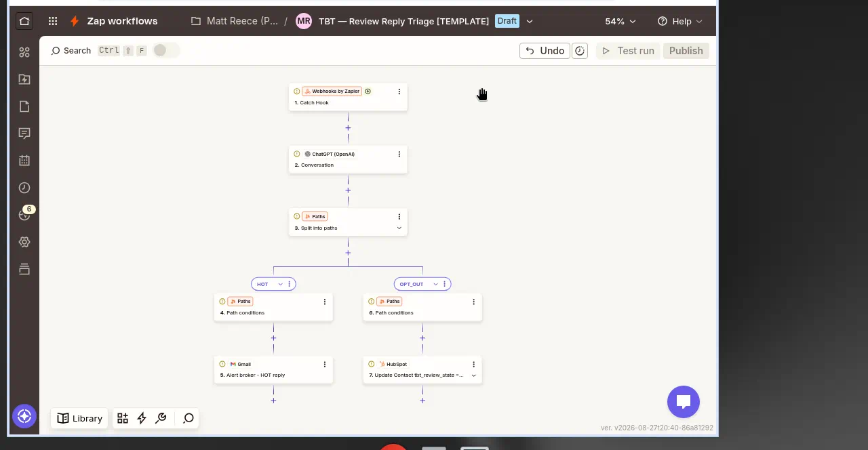Click the warning icon on step 4 Paths
Image resolution: width=868 pixels, height=450 pixels.
tap(222, 302)
